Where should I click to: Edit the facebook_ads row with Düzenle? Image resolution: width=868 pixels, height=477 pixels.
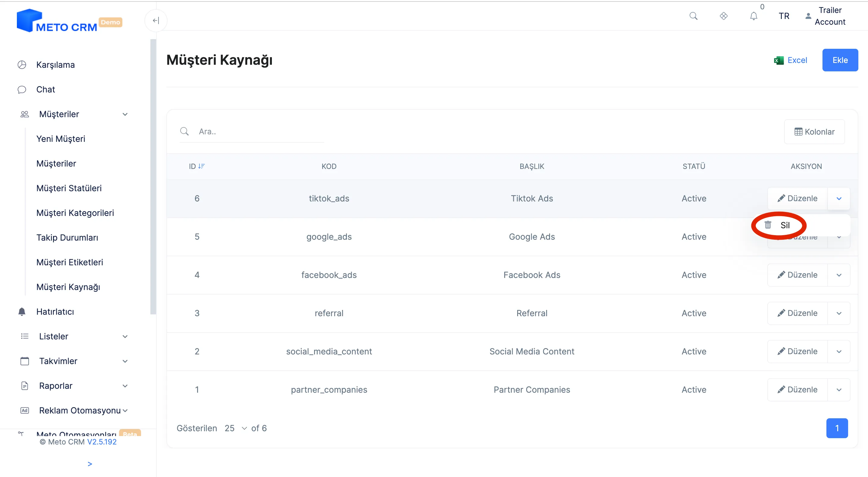(x=797, y=275)
